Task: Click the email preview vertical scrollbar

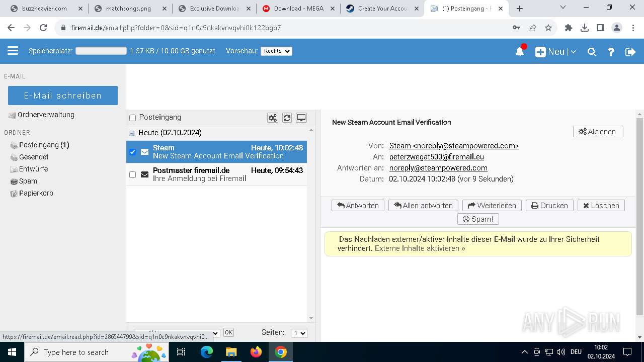Action: point(639,216)
